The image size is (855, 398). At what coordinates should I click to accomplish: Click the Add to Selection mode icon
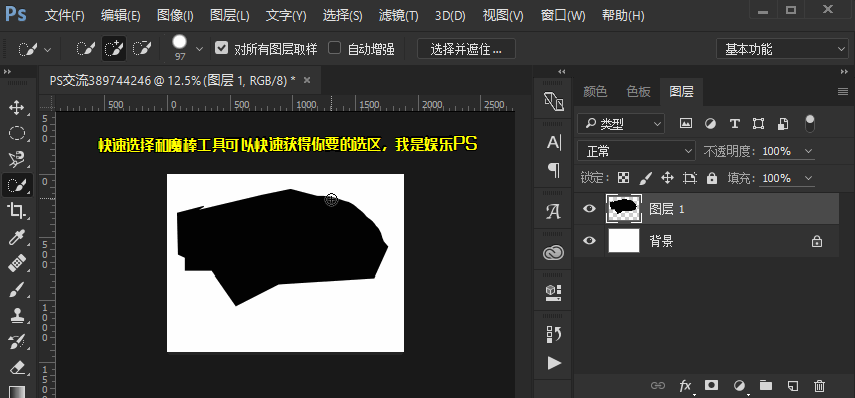(114, 49)
